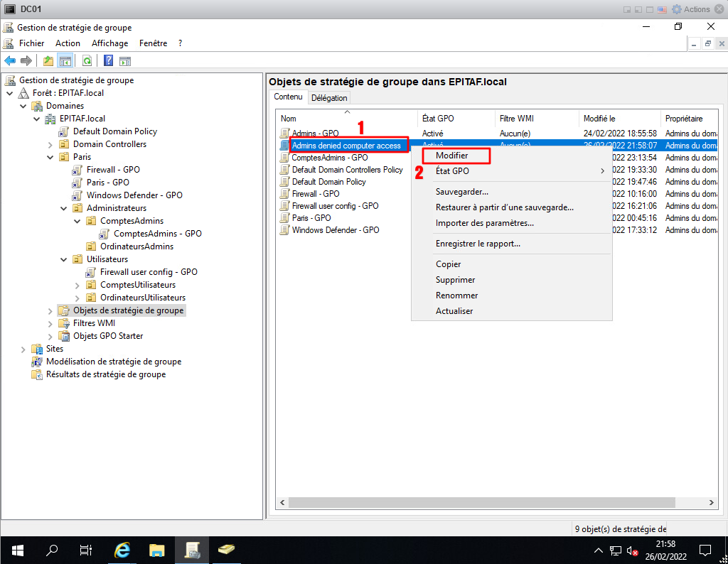Select Windows Defender - GPO in tree
This screenshot has width=728, height=564.
134,195
